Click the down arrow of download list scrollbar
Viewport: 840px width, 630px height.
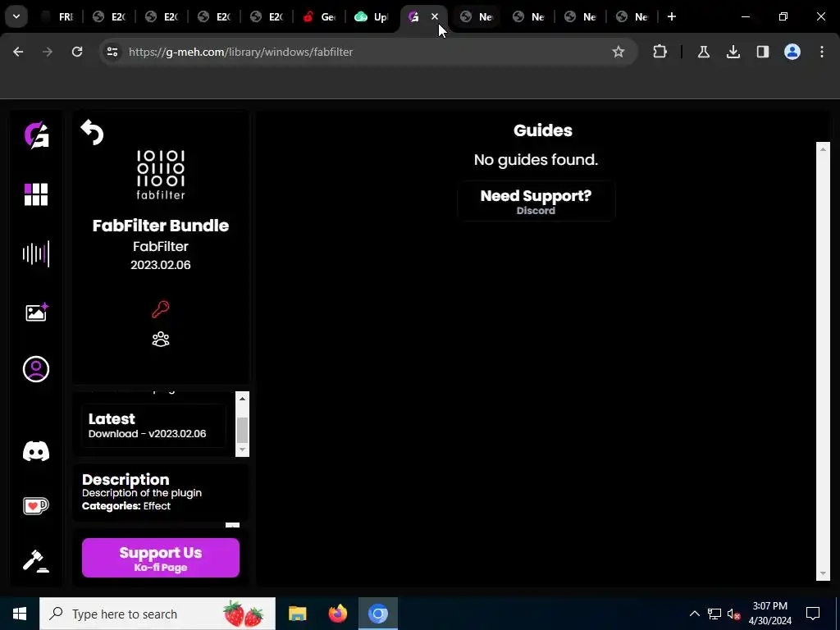pyautogui.click(x=242, y=450)
